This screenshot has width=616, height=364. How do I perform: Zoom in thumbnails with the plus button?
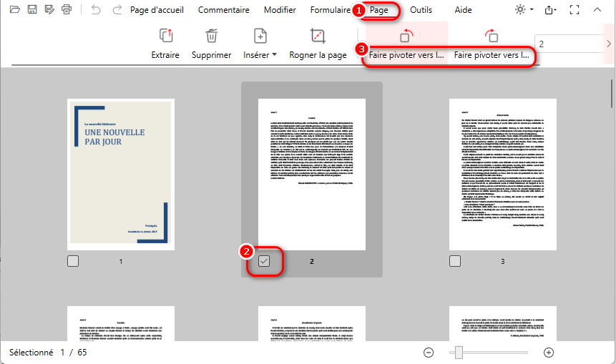[x=549, y=353]
